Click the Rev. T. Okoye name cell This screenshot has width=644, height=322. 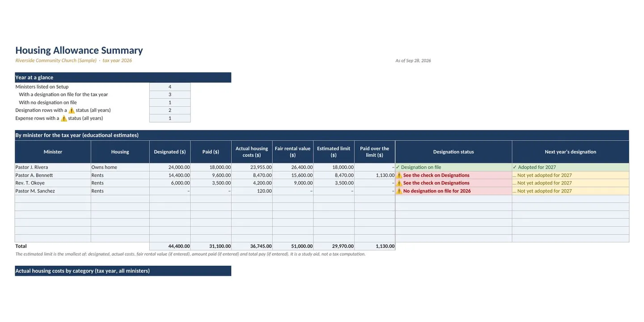53,183
